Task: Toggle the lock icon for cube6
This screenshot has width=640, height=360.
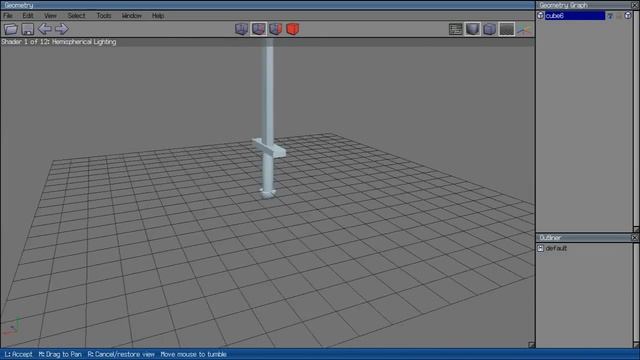Action: pyautogui.click(x=610, y=16)
